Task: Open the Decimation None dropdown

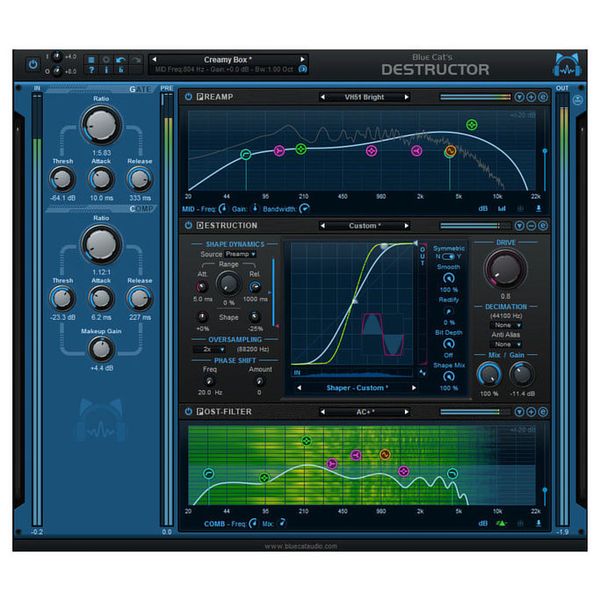Action: click(506, 325)
